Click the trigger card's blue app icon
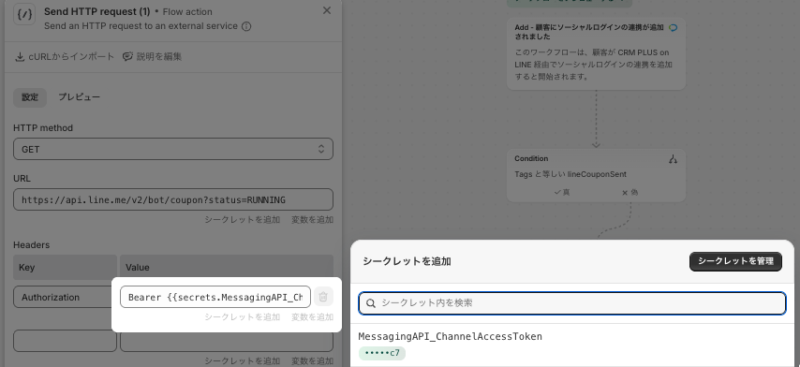 (x=673, y=28)
